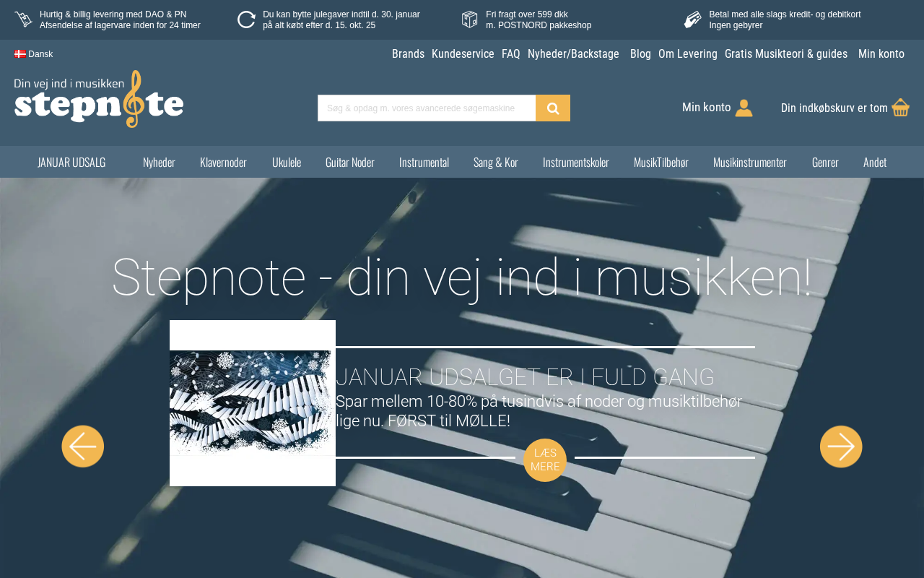Open the Dansk language selector

(x=34, y=54)
